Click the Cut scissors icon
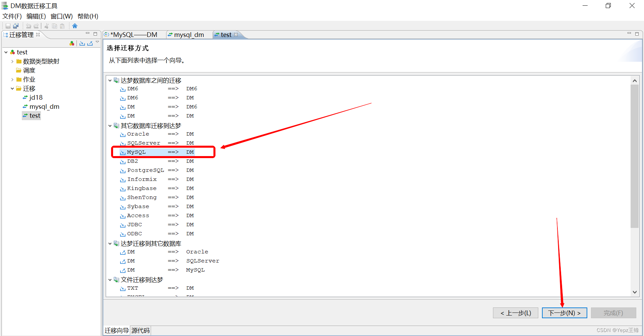The image size is (644, 336). (x=47, y=26)
